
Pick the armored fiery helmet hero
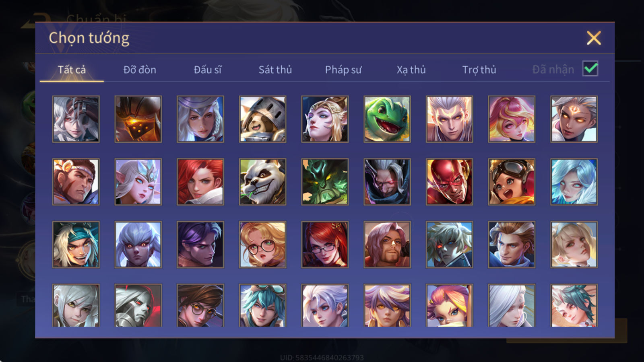coord(138,119)
